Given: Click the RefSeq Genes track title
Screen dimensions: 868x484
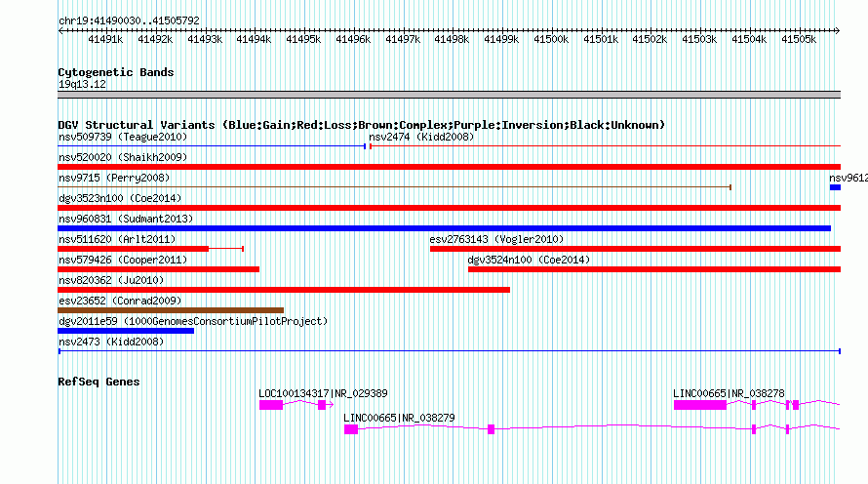Looking at the screenshot, I should [x=99, y=382].
